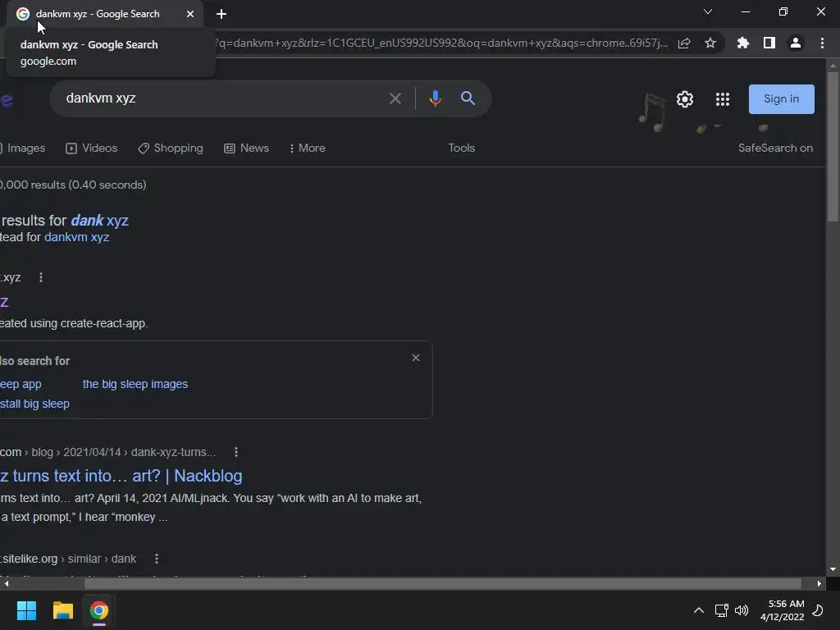This screenshot has width=840, height=630.
Task: Click the eep app suggestion
Action: pyautogui.click(x=21, y=384)
